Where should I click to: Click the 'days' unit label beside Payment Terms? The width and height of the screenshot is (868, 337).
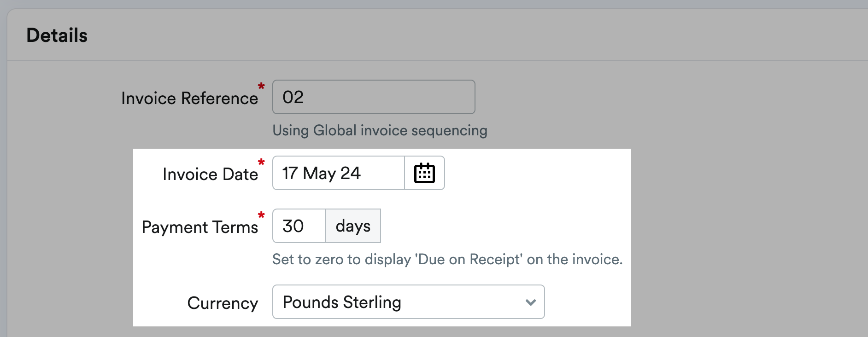click(x=353, y=226)
